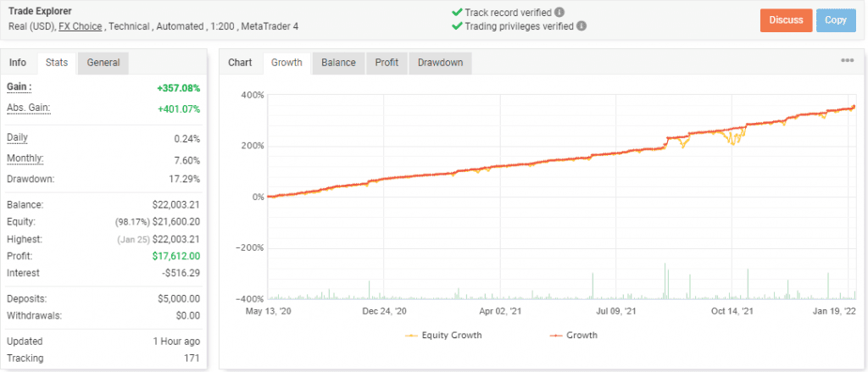
Task: Click the Trading privileges verified info icon
Action: coord(581,25)
